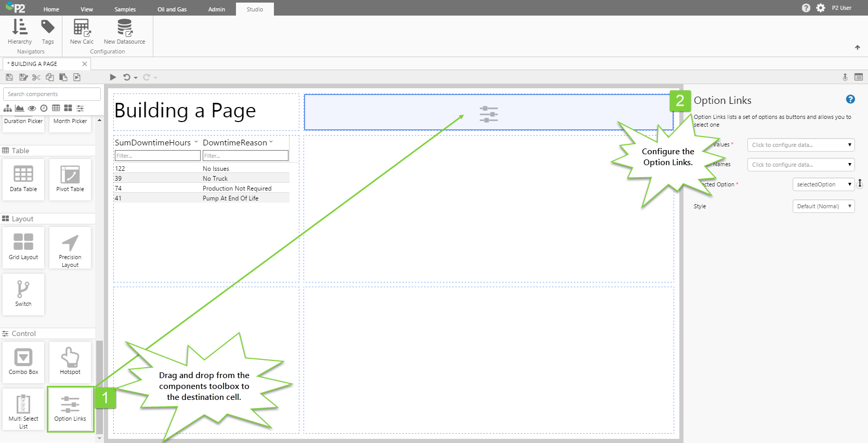Collapse the ribbon with up arrow

[x=858, y=47]
